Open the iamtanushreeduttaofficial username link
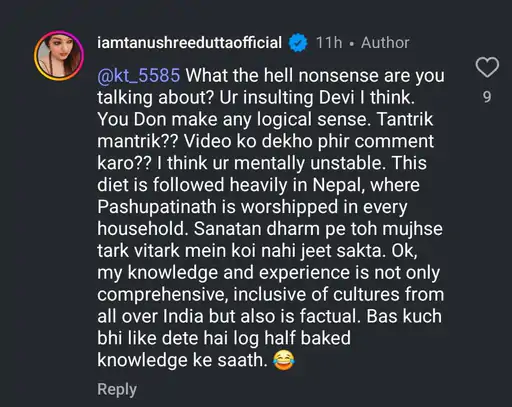512x407 pixels. (189, 43)
